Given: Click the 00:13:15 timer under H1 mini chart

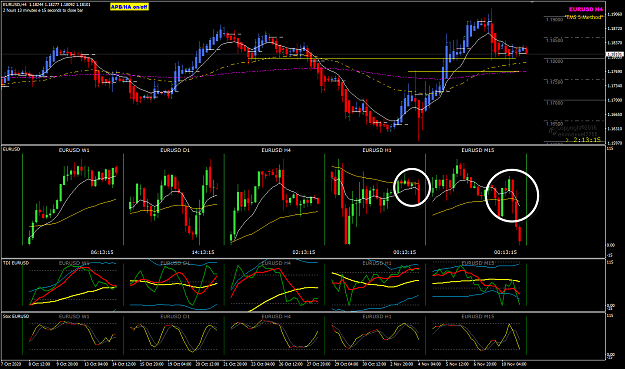Looking at the screenshot, I should pyautogui.click(x=405, y=252).
